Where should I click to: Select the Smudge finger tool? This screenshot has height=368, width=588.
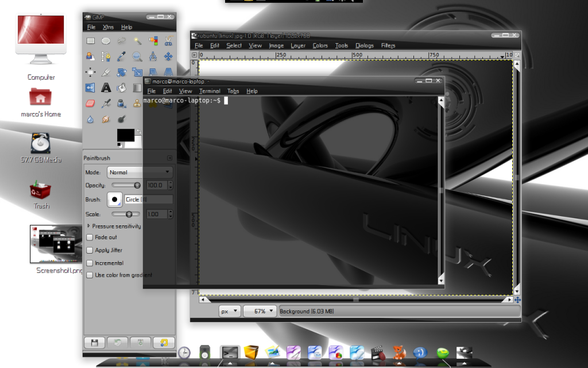point(106,119)
